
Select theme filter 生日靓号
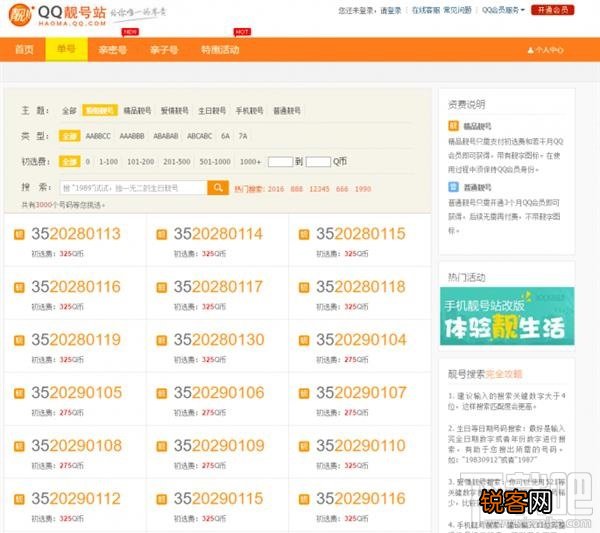pyautogui.click(x=212, y=111)
